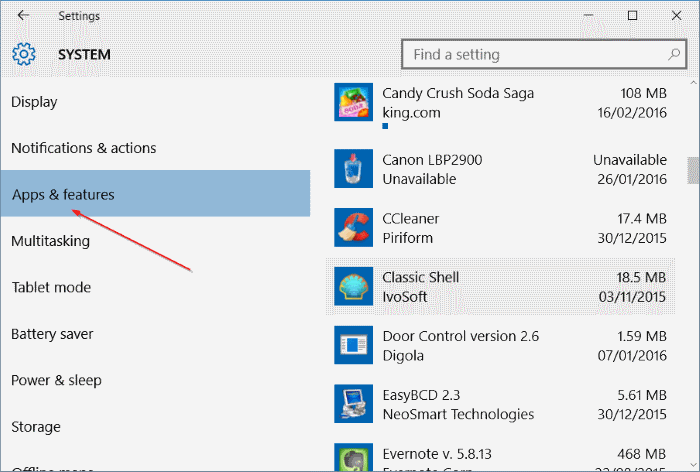Click the IvoSoft publisher text
This screenshot has width=700, height=472.
405,297
